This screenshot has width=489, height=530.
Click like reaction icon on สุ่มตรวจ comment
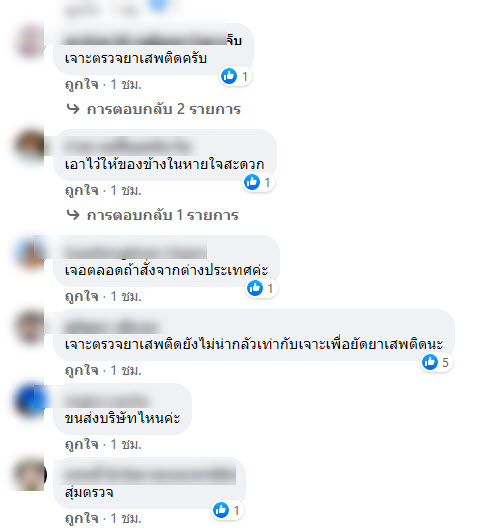221,510
